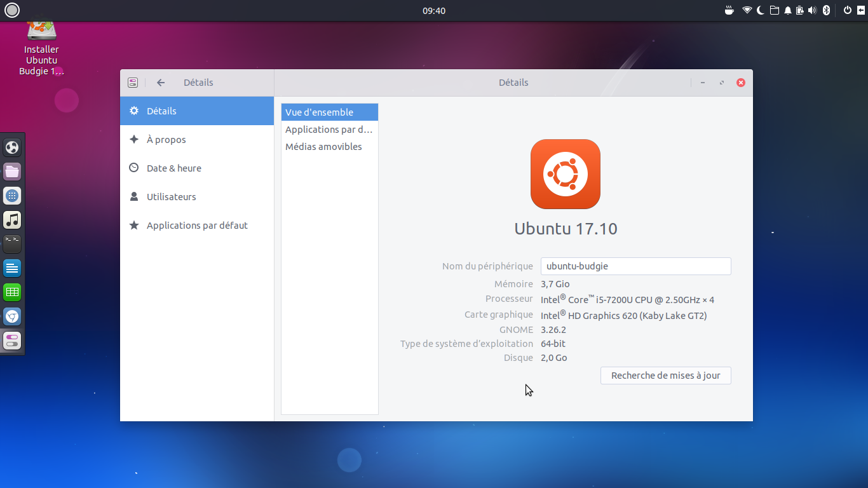The width and height of the screenshot is (868, 488).
Task: Click the 2,0 Go disk value
Action: pyautogui.click(x=554, y=358)
